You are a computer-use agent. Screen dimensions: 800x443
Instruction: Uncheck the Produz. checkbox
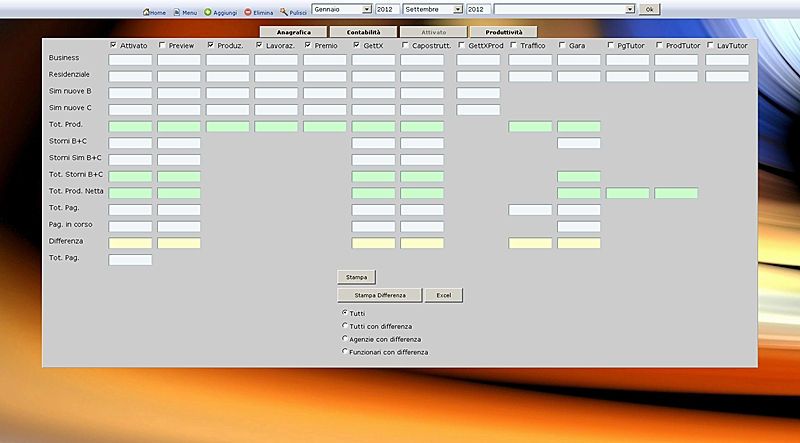[210, 45]
